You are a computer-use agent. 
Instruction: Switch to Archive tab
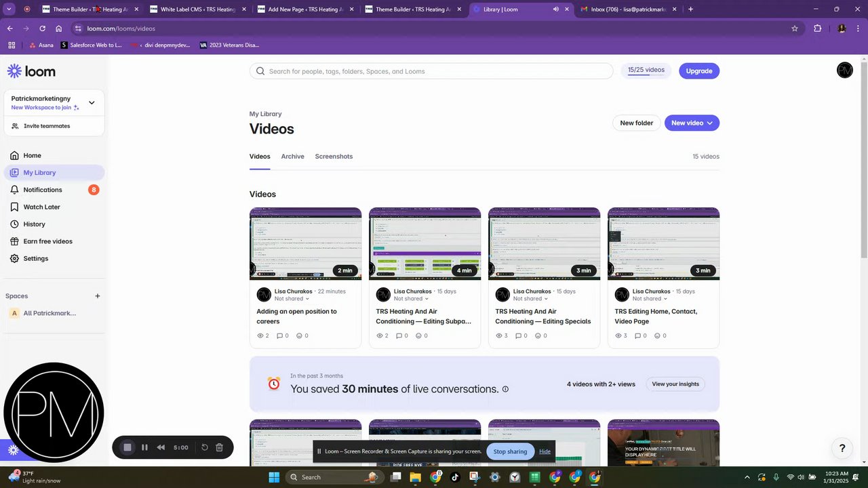click(x=292, y=157)
